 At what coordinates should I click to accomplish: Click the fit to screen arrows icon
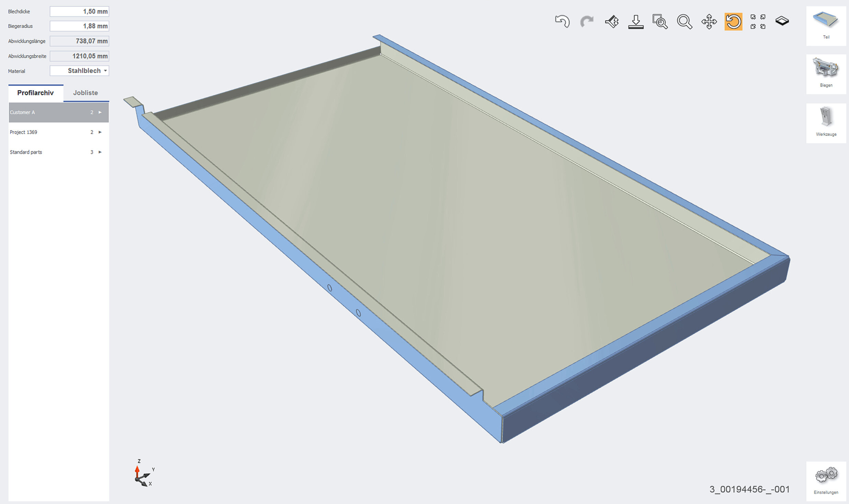[758, 22]
